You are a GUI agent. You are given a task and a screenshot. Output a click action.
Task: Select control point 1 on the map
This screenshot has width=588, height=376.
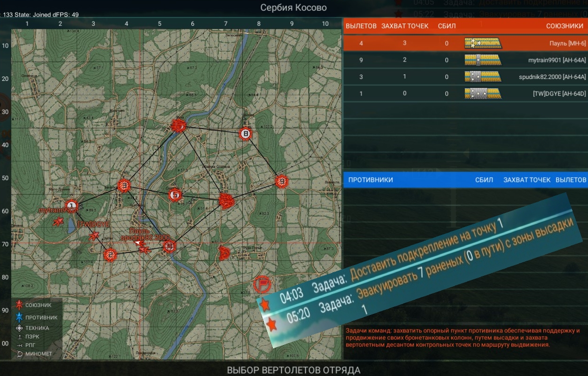tap(72, 205)
